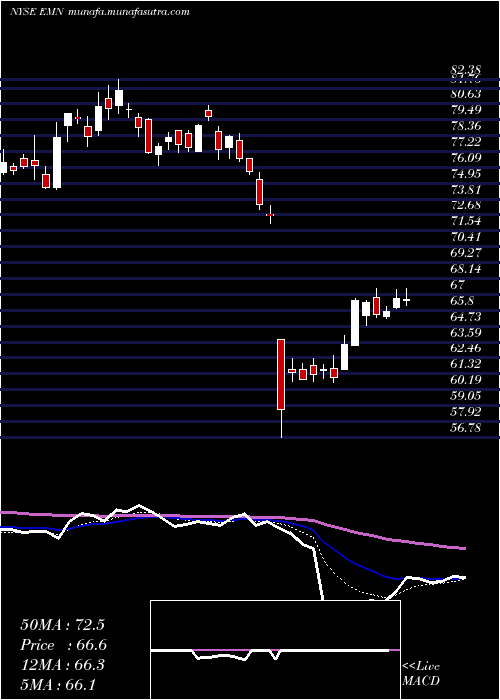
Task: Click the 76.09 price axis label
Action: (466, 158)
